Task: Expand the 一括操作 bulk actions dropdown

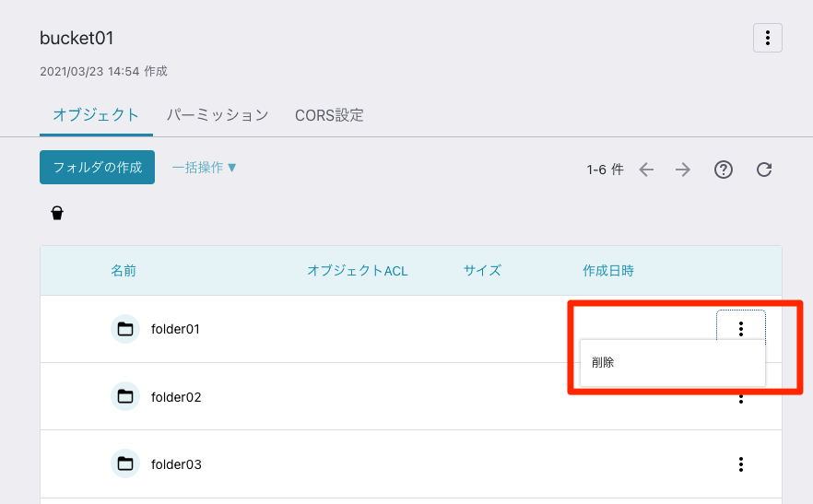Action: pyautogui.click(x=205, y=168)
